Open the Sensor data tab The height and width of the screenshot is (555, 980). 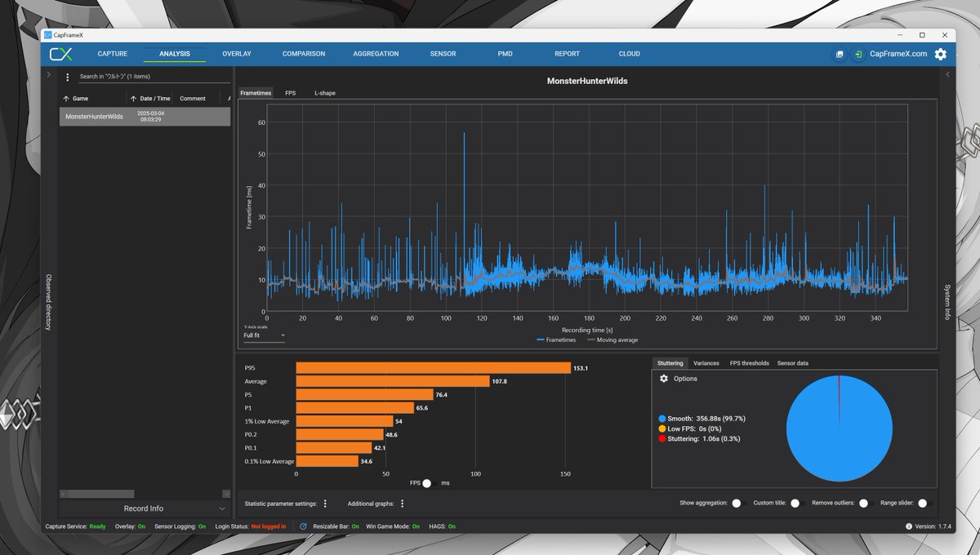click(793, 363)
